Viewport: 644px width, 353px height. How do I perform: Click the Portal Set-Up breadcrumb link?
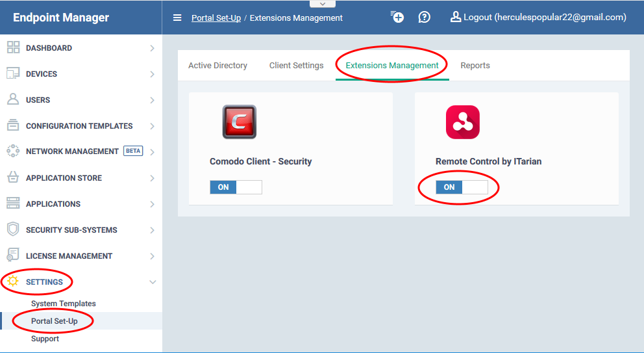[216, 18]
